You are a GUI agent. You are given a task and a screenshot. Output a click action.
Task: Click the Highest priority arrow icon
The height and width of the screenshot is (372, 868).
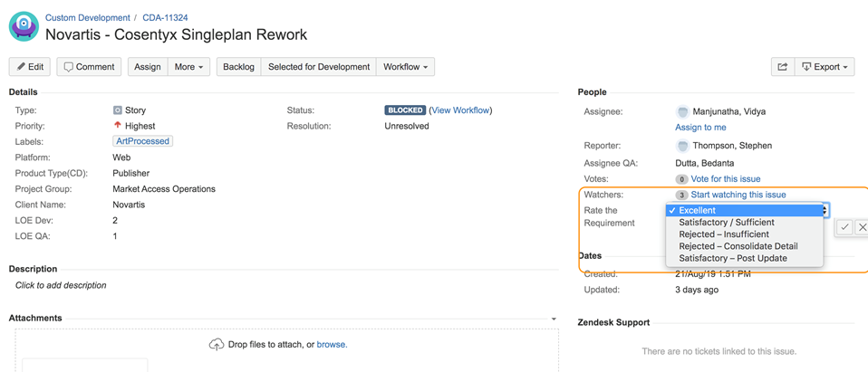click(x=118, y=126)
